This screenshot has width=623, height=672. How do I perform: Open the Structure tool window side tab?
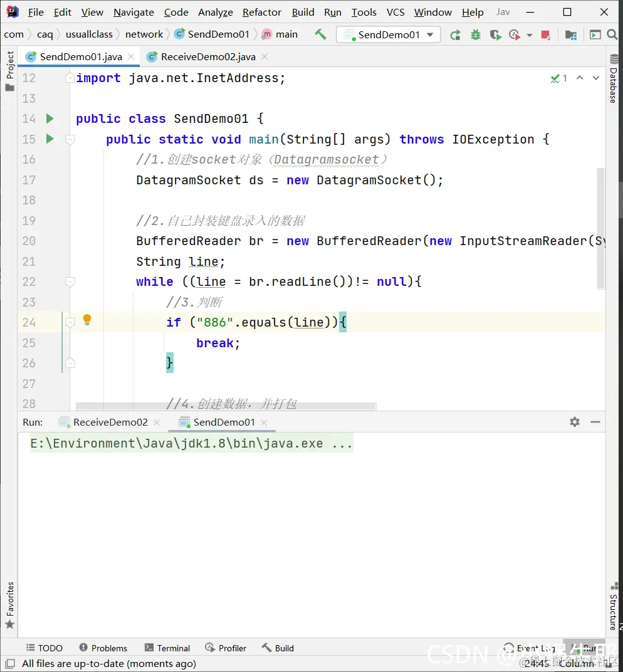click(x=614, y=606)
